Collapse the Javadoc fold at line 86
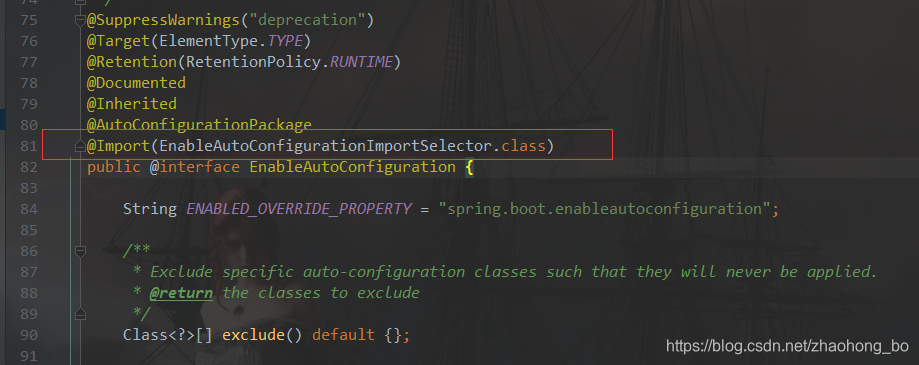 click(x=80, y=251)
